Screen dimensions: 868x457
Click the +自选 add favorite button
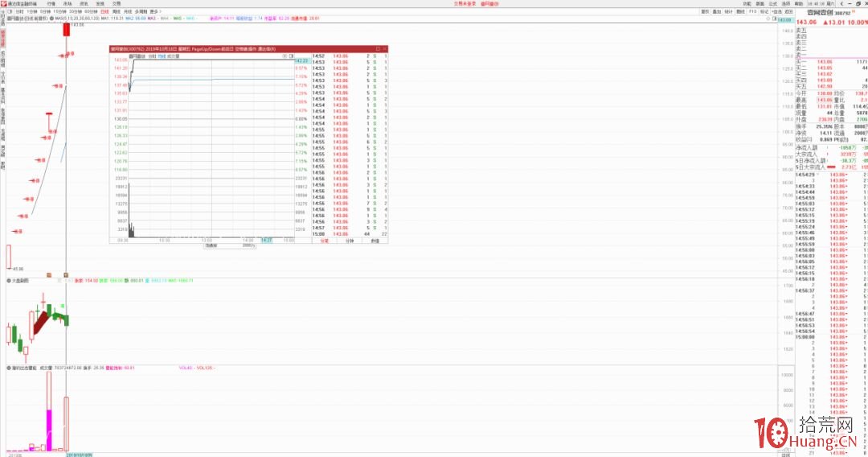pos(776,11)
